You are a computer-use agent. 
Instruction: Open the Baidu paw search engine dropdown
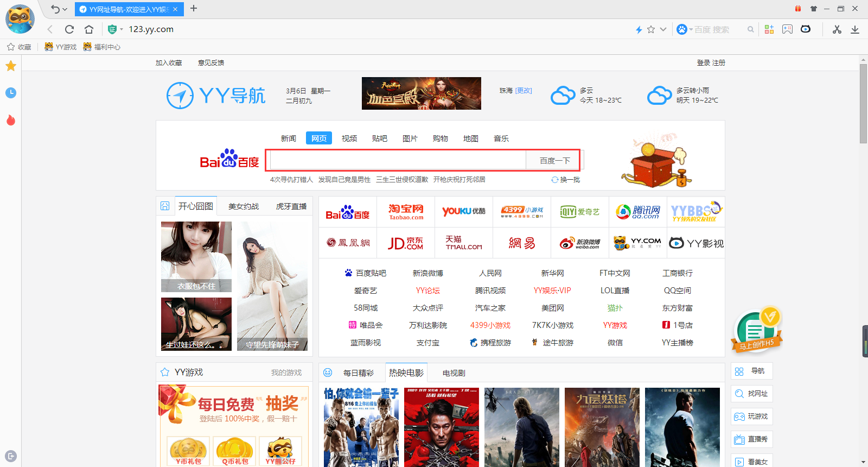coord(684,29)
